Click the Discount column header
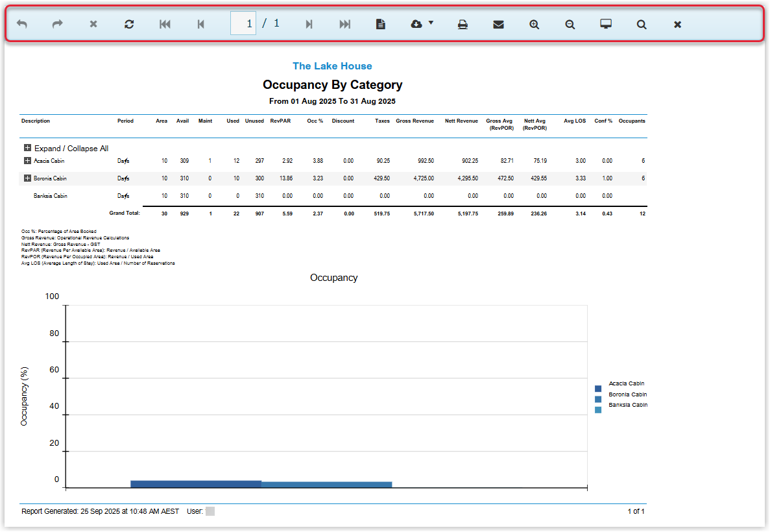The height and width of the screenshot is (532, 770). coord(343,121)
